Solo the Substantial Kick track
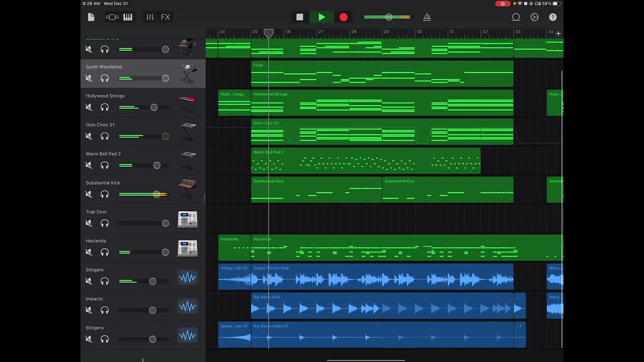 105,195
